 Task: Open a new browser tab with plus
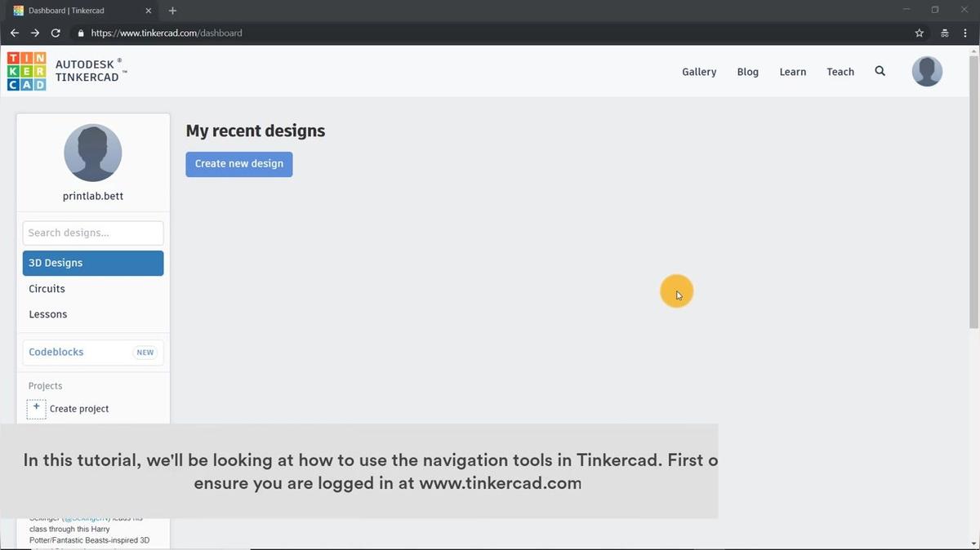[172, 11]
